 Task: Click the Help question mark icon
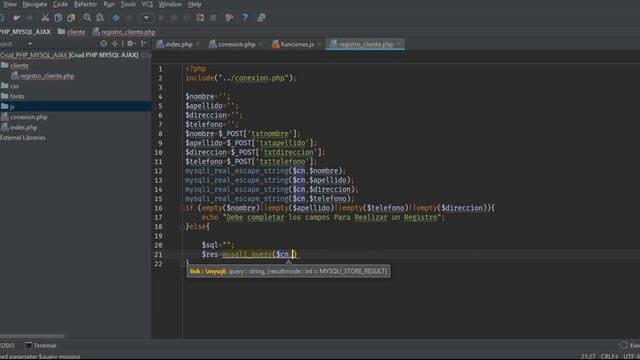click(245, 18)
